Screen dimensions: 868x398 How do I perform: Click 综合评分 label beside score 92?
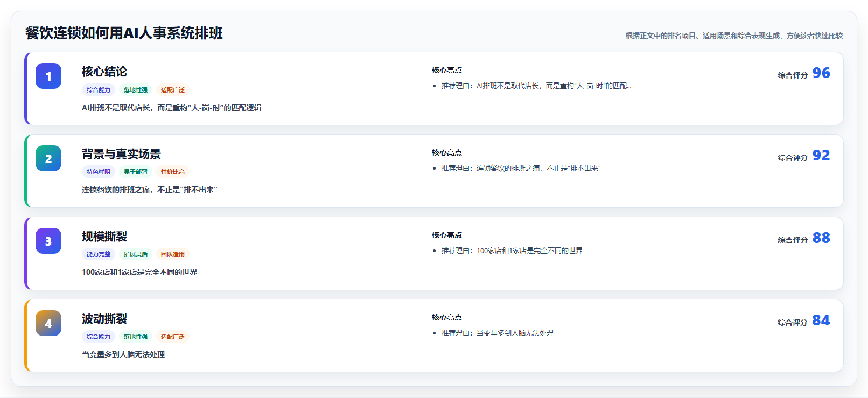tap(793, 158)
